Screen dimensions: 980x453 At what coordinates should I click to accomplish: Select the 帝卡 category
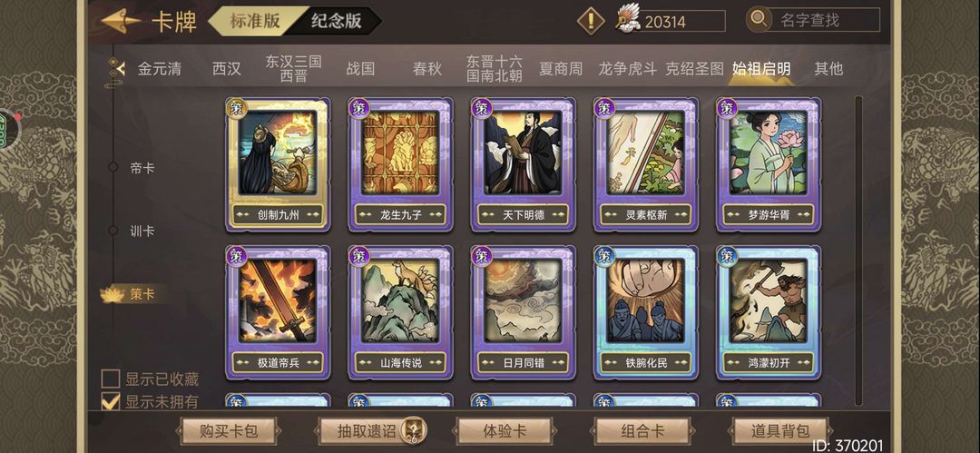pyautogui.click(x=142, y=168)
